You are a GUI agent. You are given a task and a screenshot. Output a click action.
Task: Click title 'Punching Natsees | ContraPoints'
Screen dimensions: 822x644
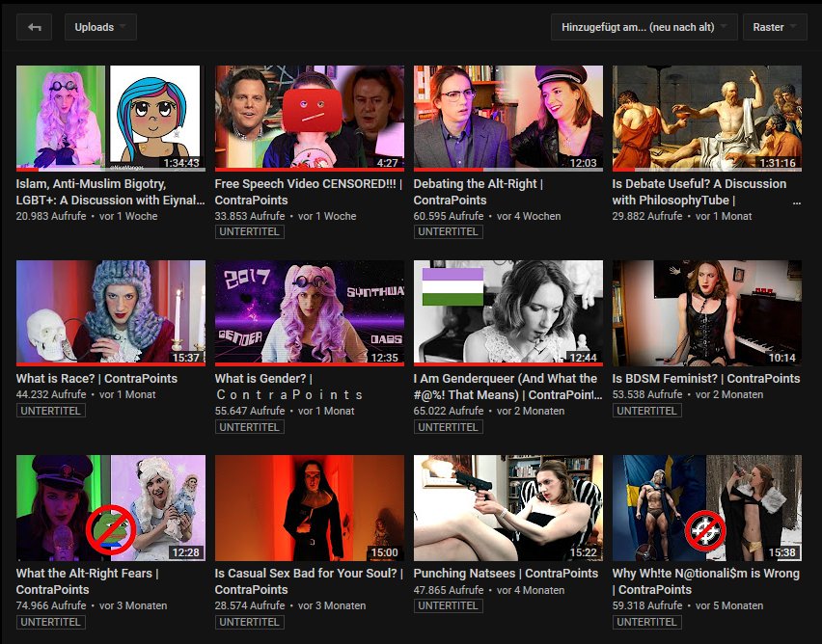point(506,574)
